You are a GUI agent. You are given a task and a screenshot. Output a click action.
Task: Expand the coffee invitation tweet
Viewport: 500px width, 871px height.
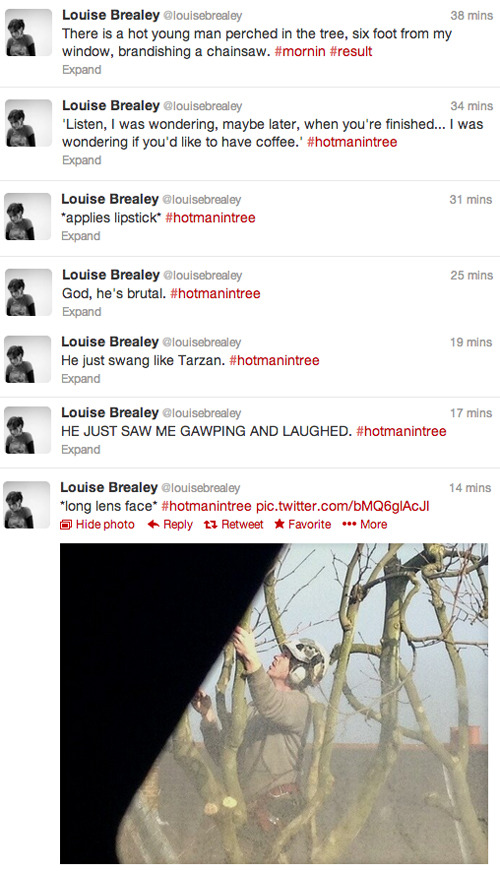click(x=82, y=161)
